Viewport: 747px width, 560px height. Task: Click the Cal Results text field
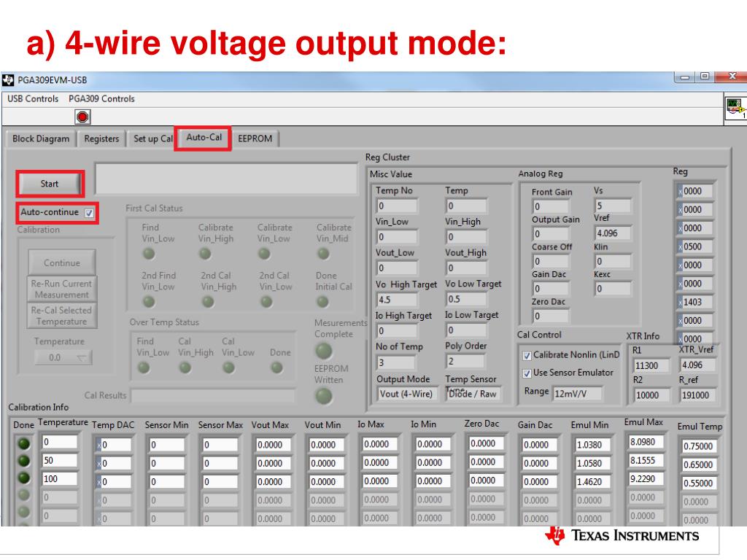pyautogui.click(x=214, y=396)
